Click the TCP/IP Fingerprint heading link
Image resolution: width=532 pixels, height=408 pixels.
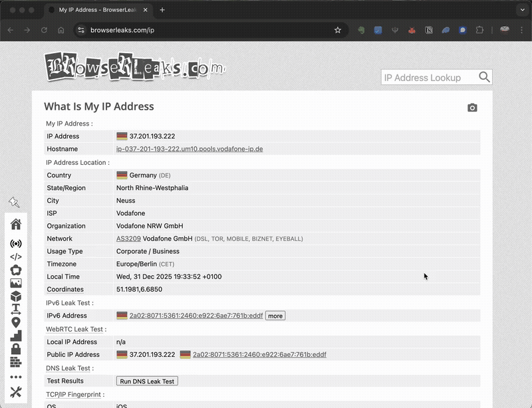(x=73, y=395)
